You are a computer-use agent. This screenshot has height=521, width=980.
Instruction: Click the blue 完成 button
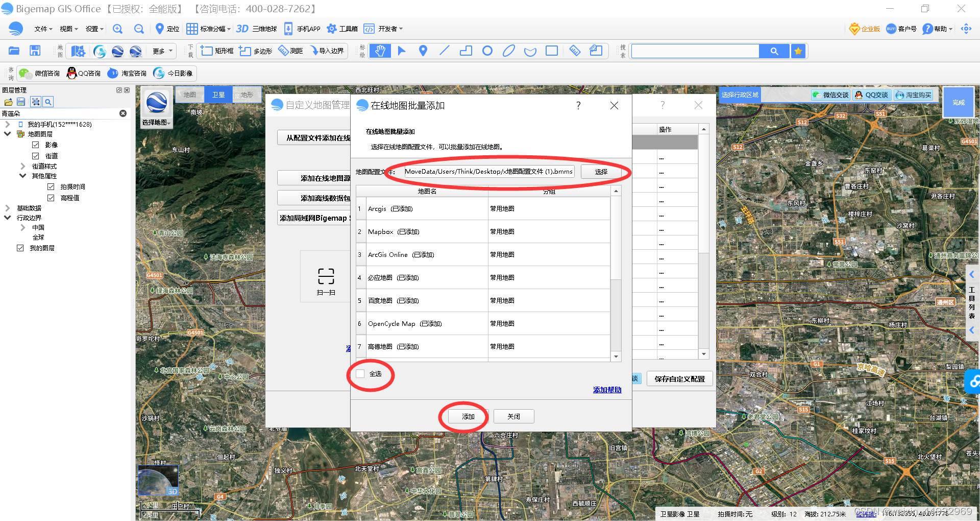pos(959,103)
